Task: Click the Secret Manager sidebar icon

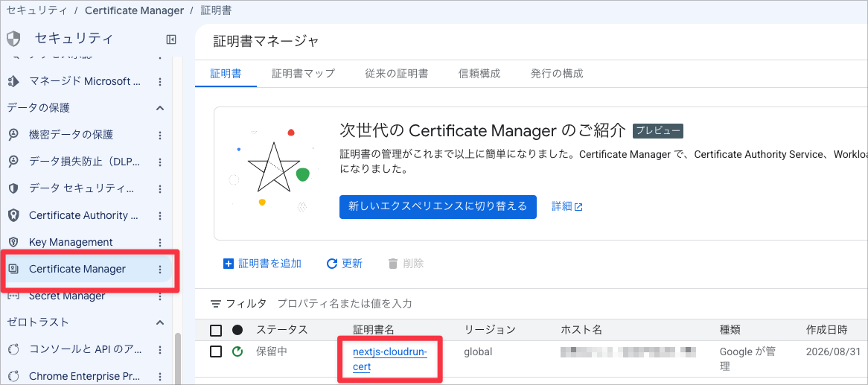Action: point(14,296)
